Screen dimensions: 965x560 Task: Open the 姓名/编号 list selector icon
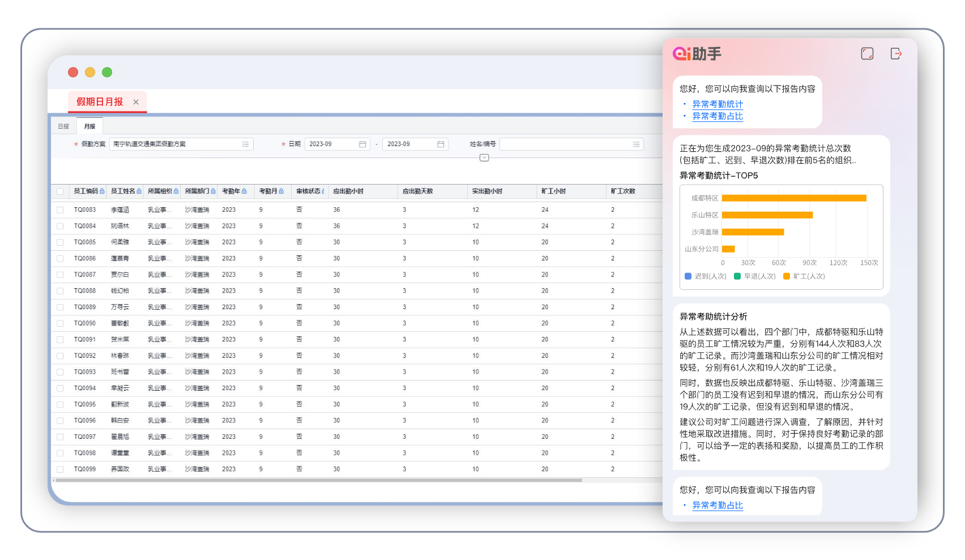pos(637,144)
